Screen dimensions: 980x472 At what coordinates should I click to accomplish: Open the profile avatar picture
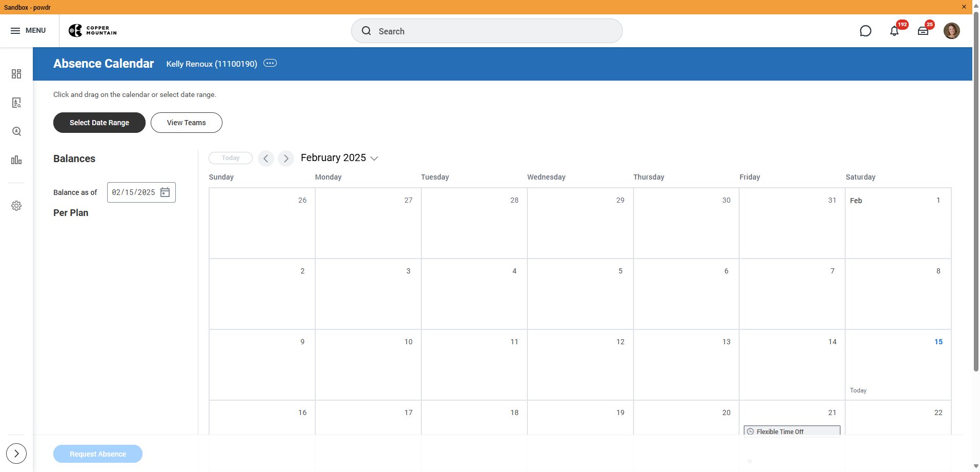point(952,31)
